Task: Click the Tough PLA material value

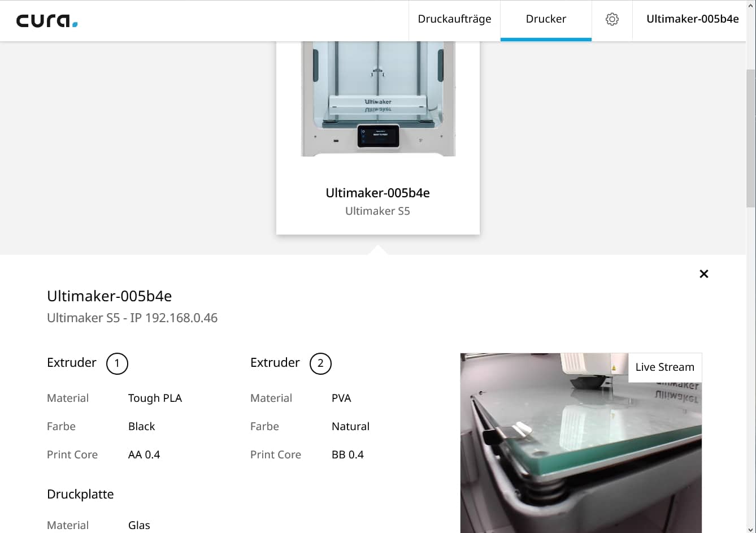Action: (155, 398)
